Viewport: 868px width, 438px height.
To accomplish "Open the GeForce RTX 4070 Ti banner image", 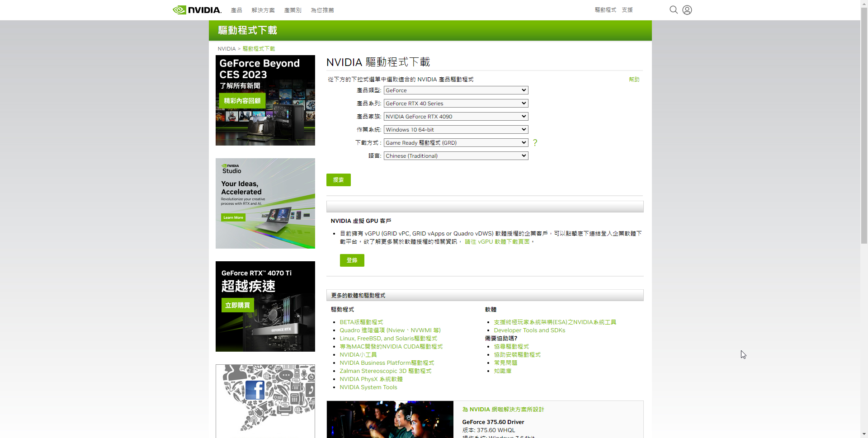I will click(265, 306).
